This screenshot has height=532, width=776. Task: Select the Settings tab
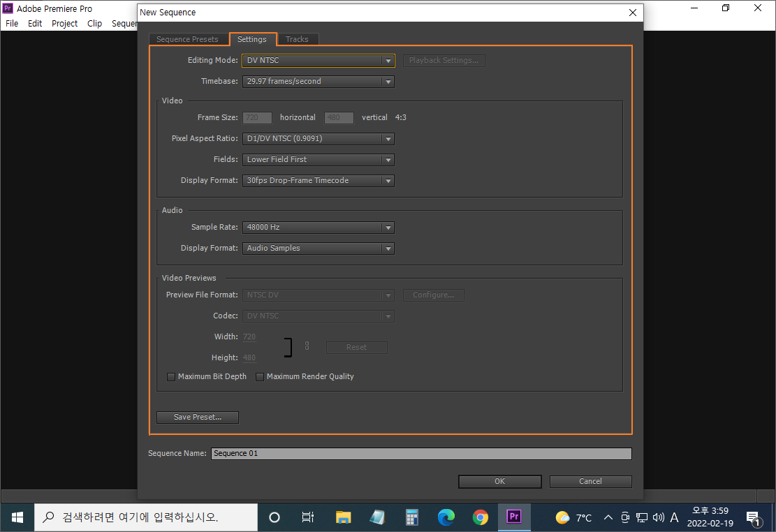point(252,39)
